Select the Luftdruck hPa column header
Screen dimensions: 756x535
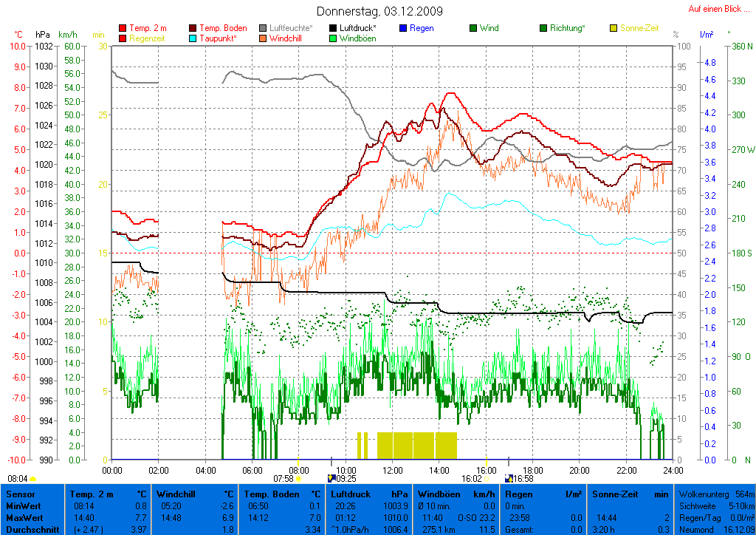coord(369,494)
